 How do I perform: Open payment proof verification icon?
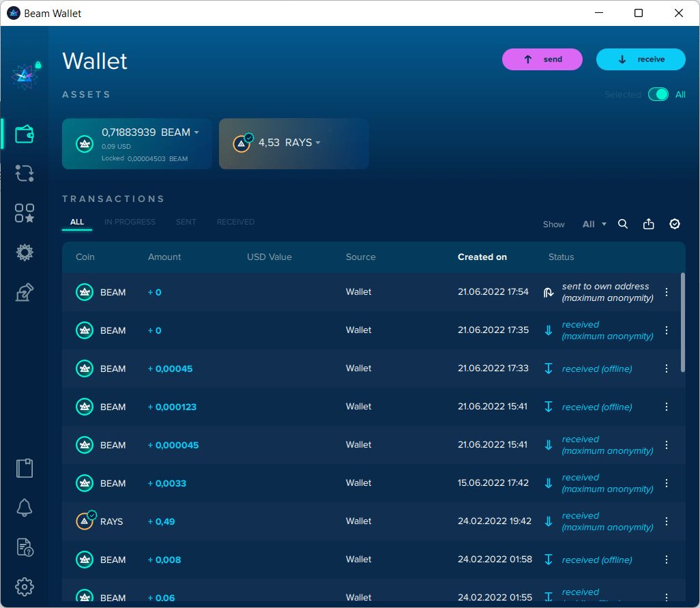tap(675, 223)
